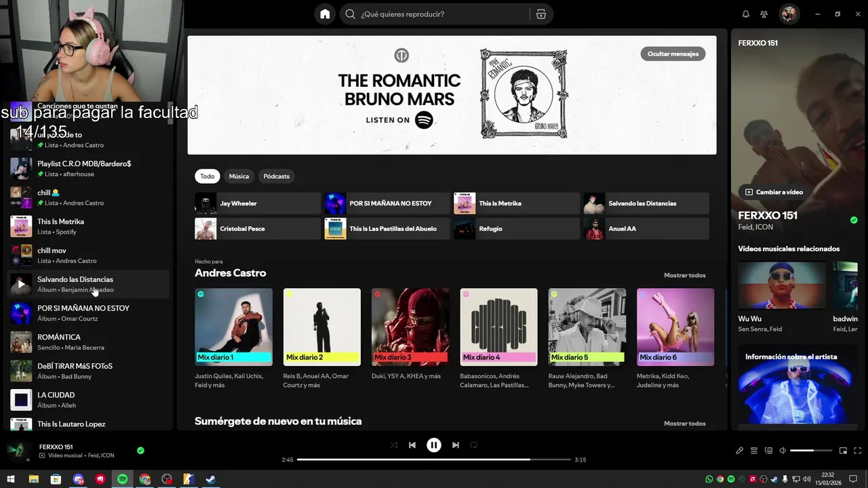This screenshot has height=488, width=868.
Task: Open the profile avatar menu
Action: point(788,14)
